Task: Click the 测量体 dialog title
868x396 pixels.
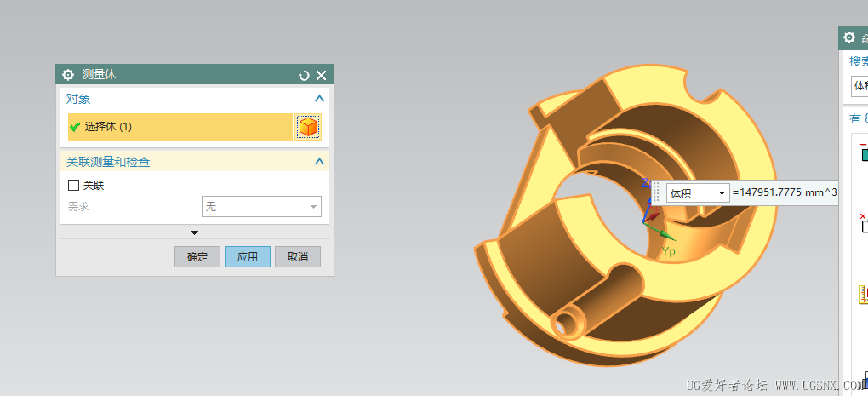Action: [99, 75]
